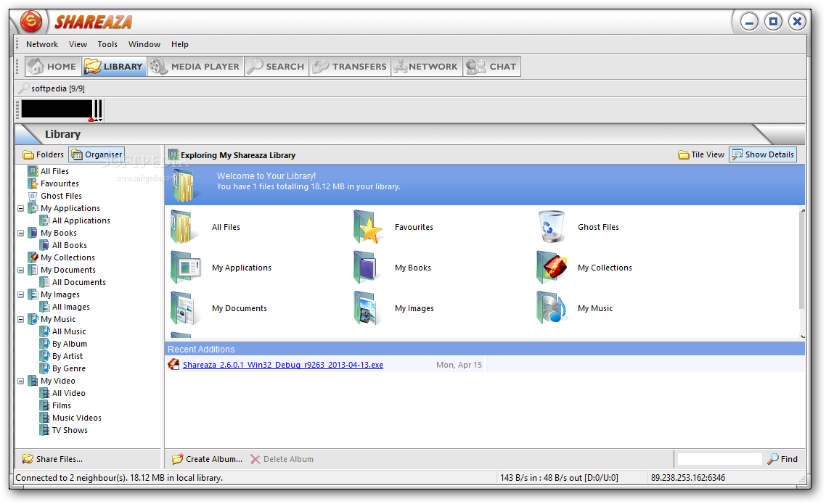Collapse the My Music tree node
The height and width of the screenshot is (504, 826).
(20, 319)
